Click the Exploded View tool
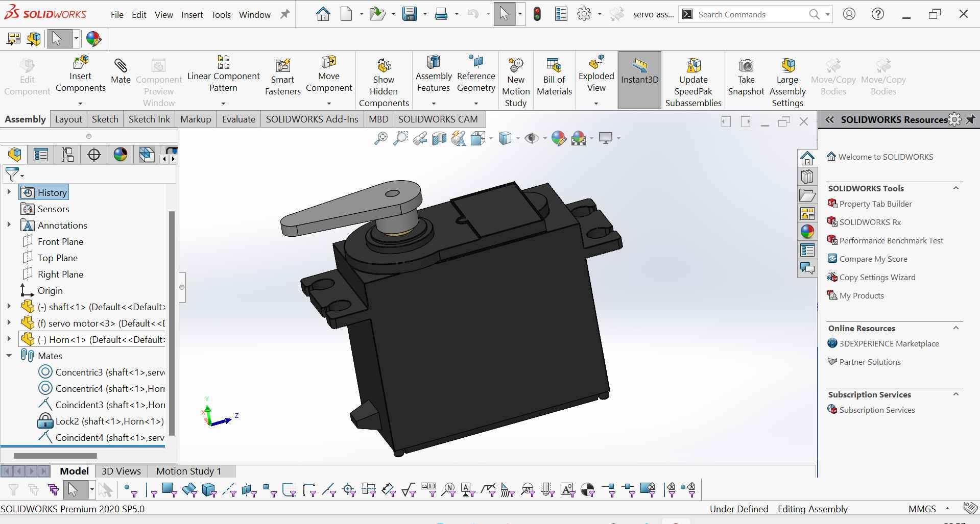 (x=596, y=75)
